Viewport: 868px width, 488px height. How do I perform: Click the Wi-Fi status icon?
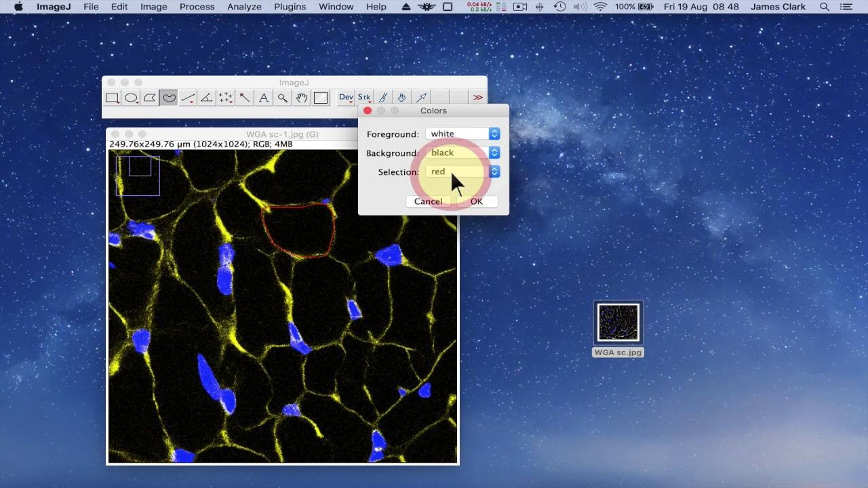pyautogui.click(x=600, y=7)
